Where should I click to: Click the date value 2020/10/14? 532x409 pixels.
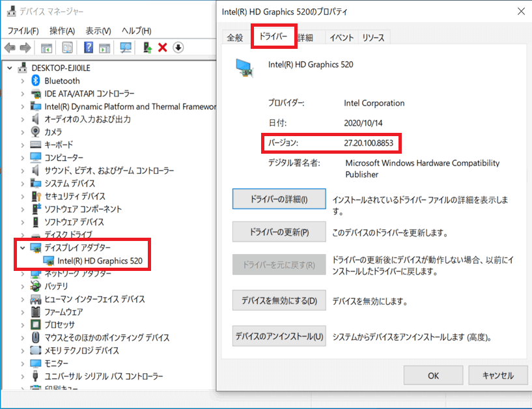tap(363, 123)
